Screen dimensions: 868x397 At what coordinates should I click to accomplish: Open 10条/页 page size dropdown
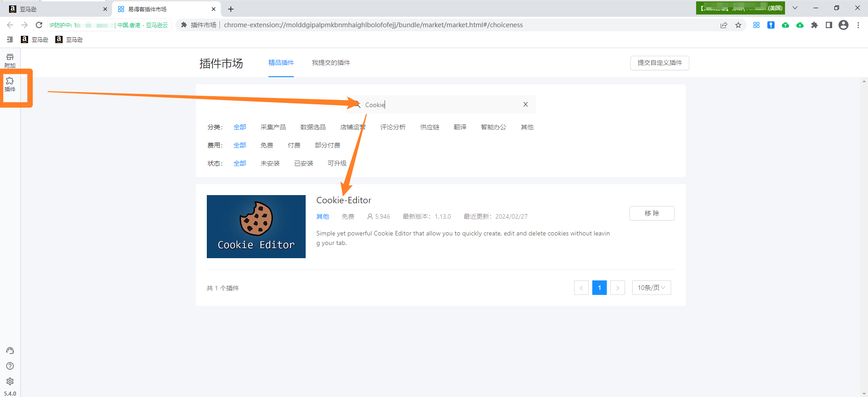click(x=652, y=288)
